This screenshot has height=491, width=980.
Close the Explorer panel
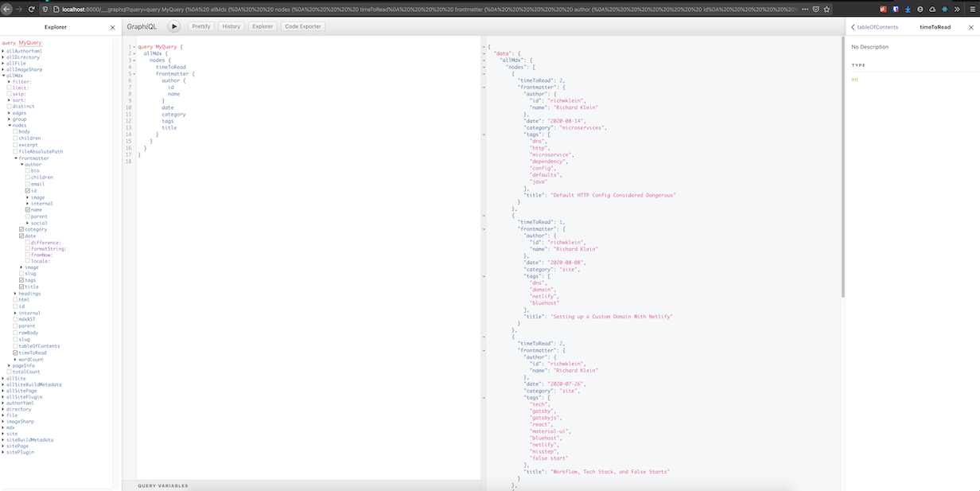pos(111,26)
